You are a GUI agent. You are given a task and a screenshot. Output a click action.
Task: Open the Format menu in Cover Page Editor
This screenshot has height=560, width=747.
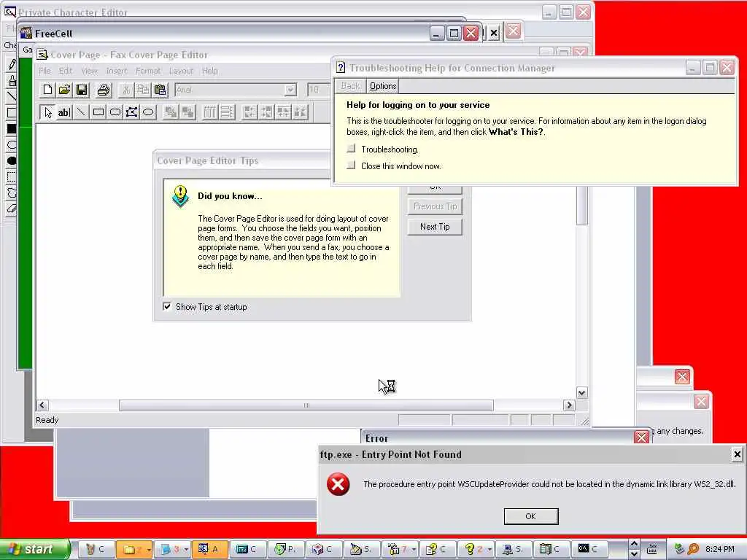coord(148,71)
